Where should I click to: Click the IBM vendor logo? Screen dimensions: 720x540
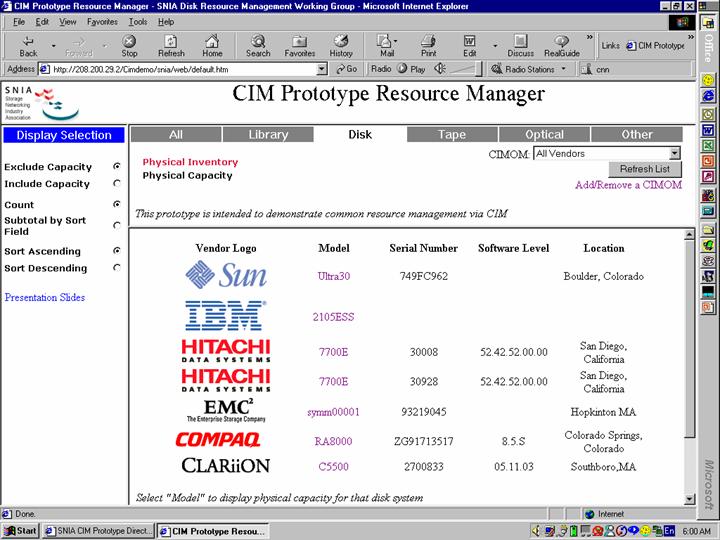pos(225,315)
